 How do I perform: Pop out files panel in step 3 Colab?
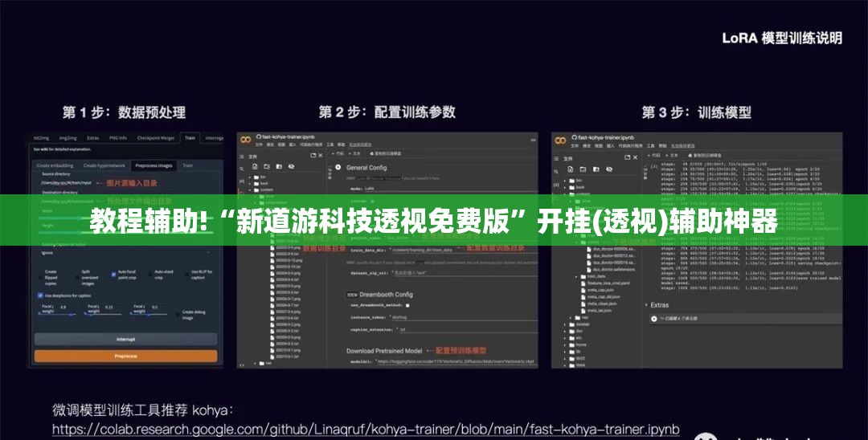tap(628, 157)
